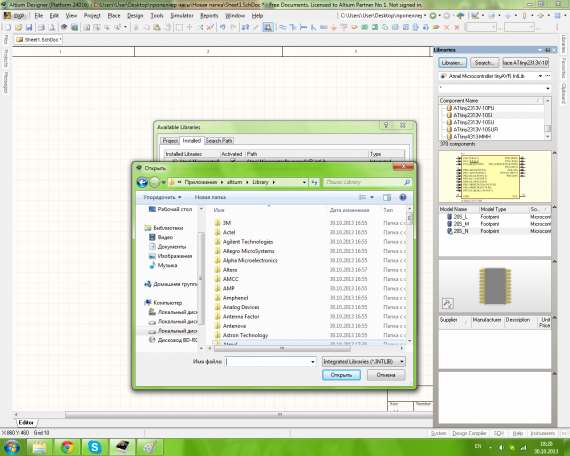Click the Save floppy disk icon
This screenshot has height=456, width=570.
point(29,27)
